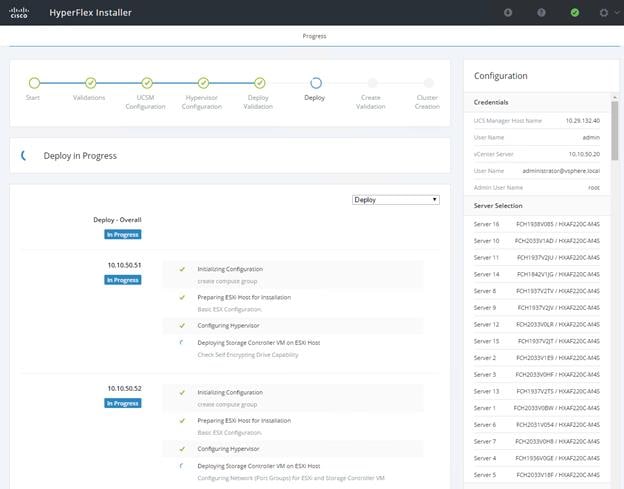
Task: Click Configuring Network (Port Groups) status text
Action: [x=291, y=478]
